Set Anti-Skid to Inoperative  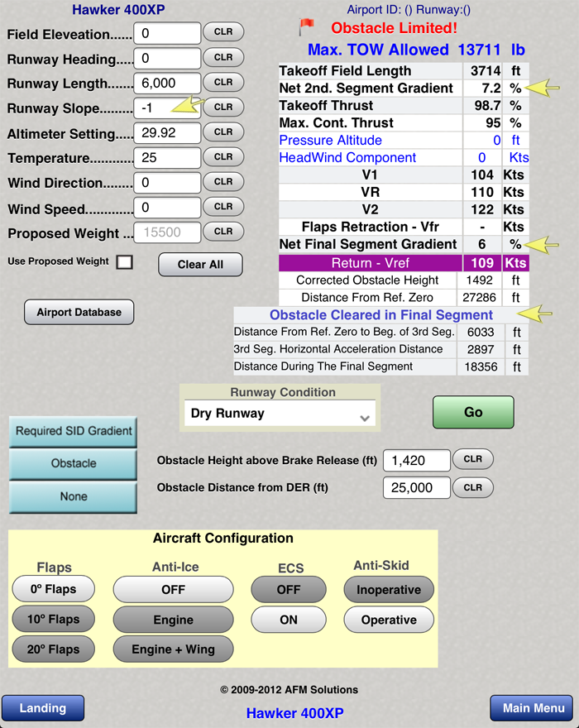point(389,590)
